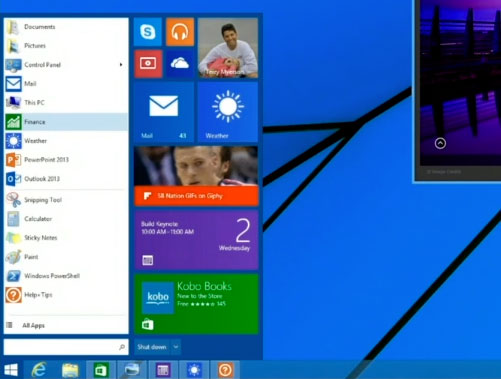This screenshot has height=379, width=501.
Task: Open the Kobo Books store tile
Action: pyautogui.click(x=196, y=304)
